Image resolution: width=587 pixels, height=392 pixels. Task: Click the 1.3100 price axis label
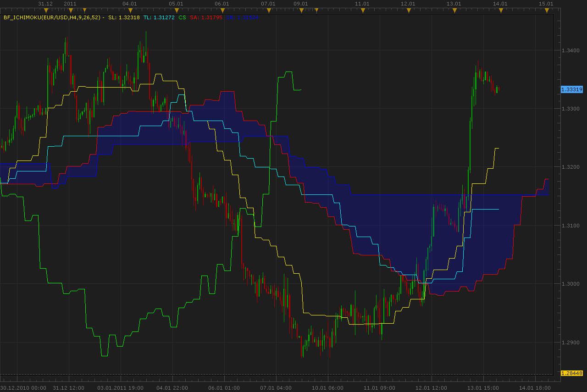point(570,226)
